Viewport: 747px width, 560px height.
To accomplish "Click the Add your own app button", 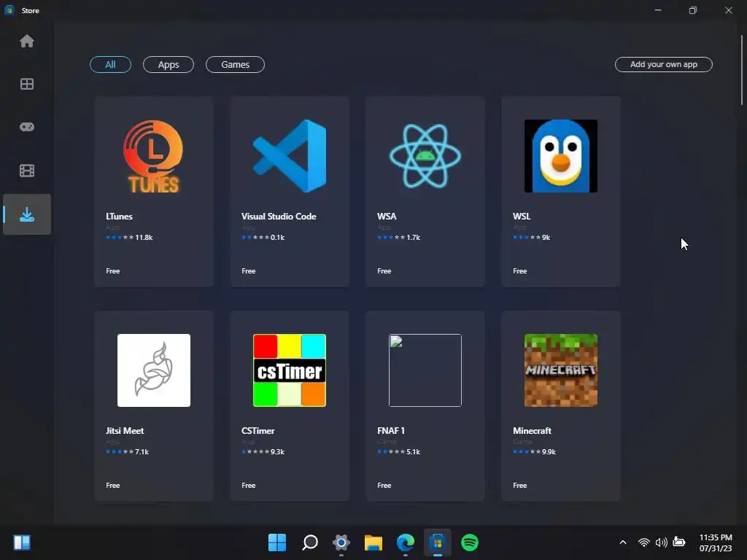I will point(664,64).
